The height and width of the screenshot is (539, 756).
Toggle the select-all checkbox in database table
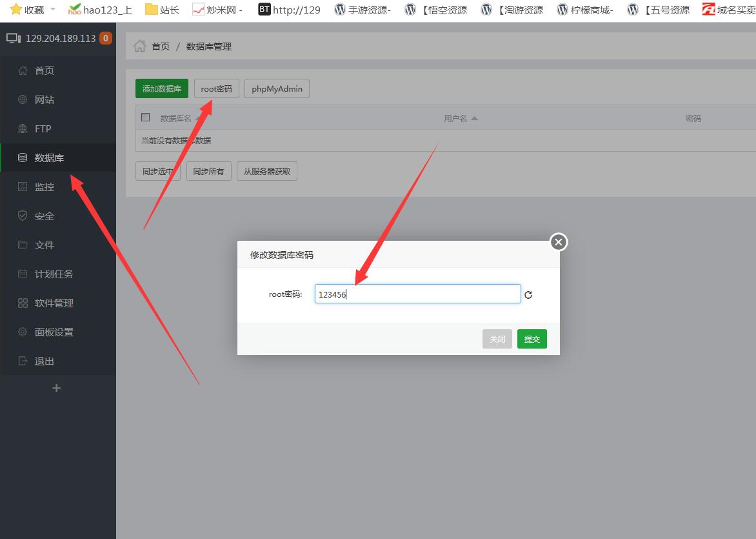pos(146,117)
